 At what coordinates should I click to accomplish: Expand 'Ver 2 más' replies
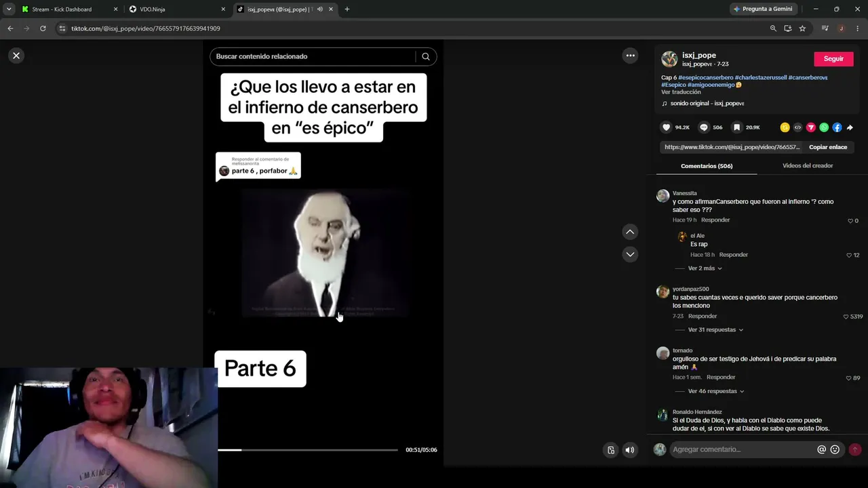pos(705,268)
